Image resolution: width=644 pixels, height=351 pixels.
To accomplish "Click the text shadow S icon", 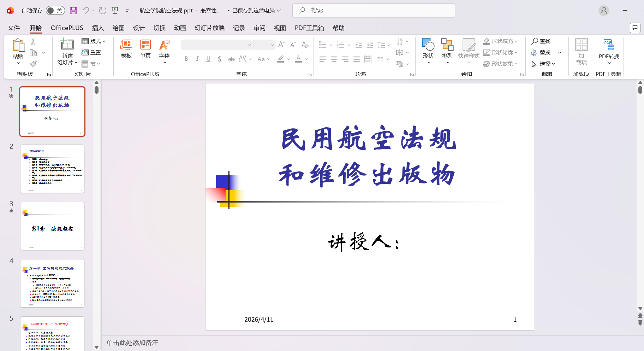I will point(220,59).
